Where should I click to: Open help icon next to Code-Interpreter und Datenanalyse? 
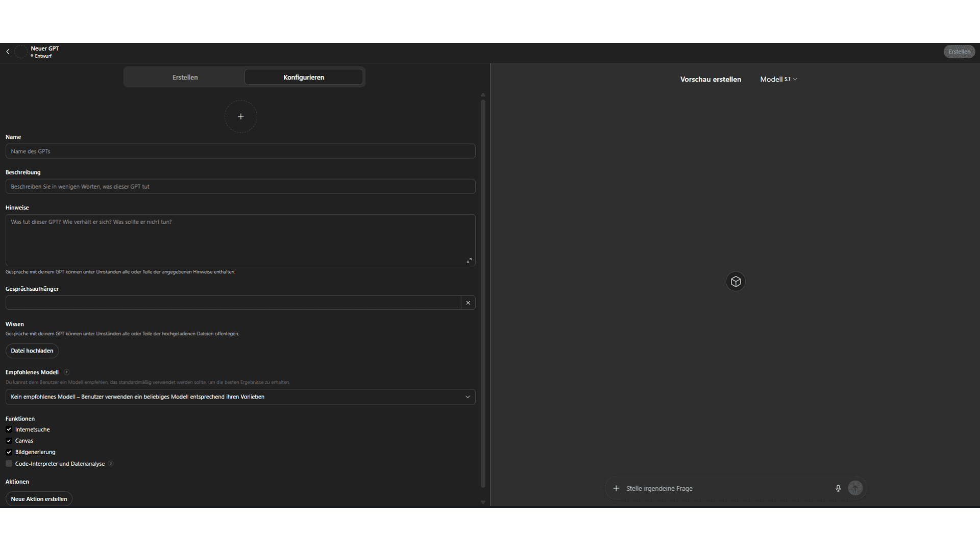[x=111, y=464]
